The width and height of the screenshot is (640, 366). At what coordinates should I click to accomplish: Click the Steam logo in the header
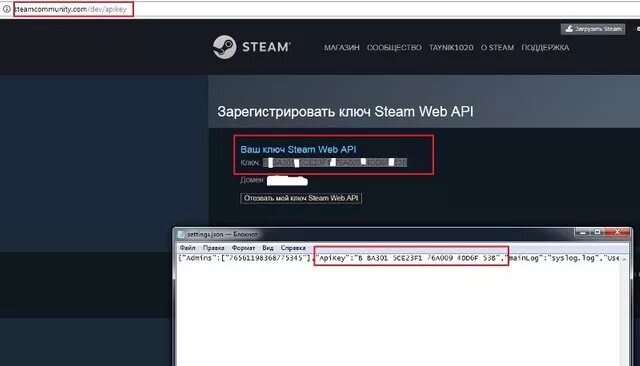pyautogui.click(x=251, y=47)
